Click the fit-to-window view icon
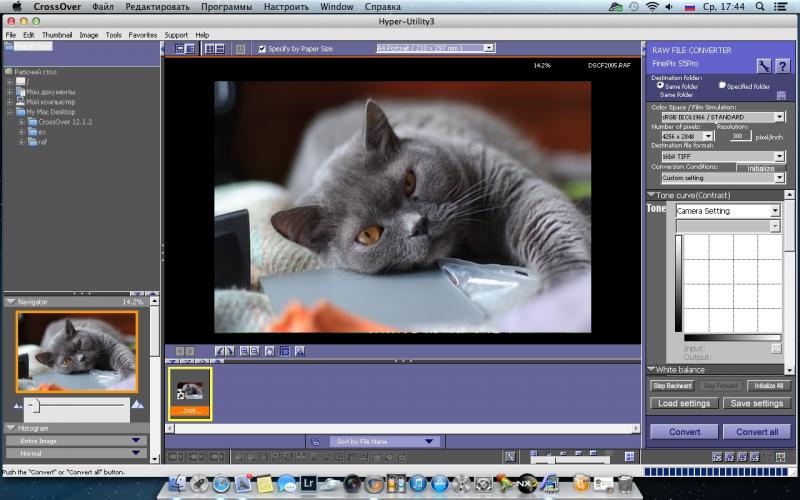Image resolution: width=800 pixels, height=500 pixels. pyautogui.click(x=285, y=351)
